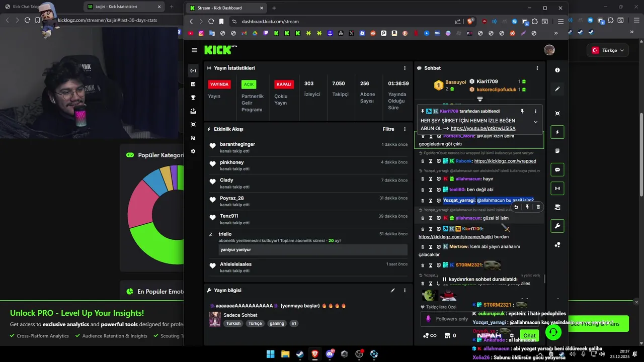This screenshot has height=362, width=644.
Task: Delete teoli60's message with trash icon
Action: point(423,190)
